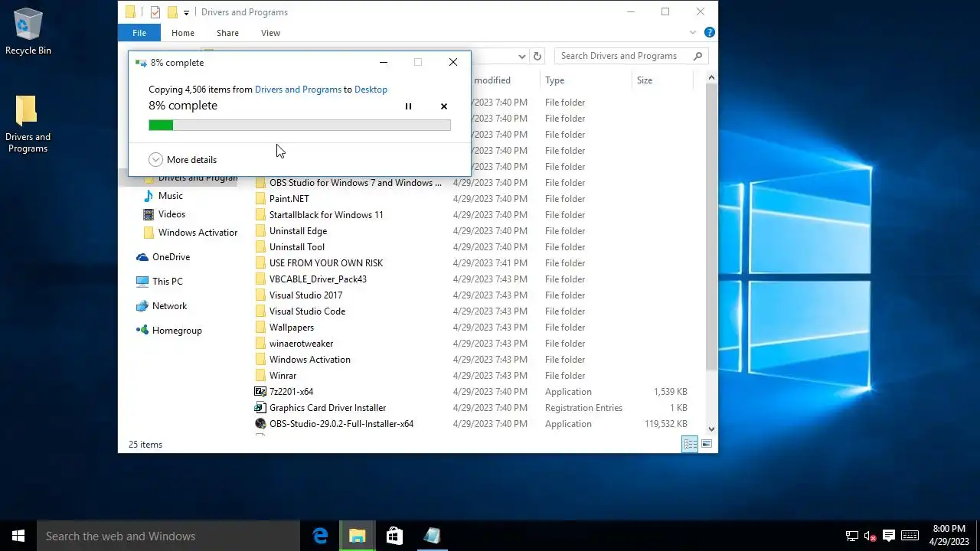Click the green copy progress bar

[299, 126]
